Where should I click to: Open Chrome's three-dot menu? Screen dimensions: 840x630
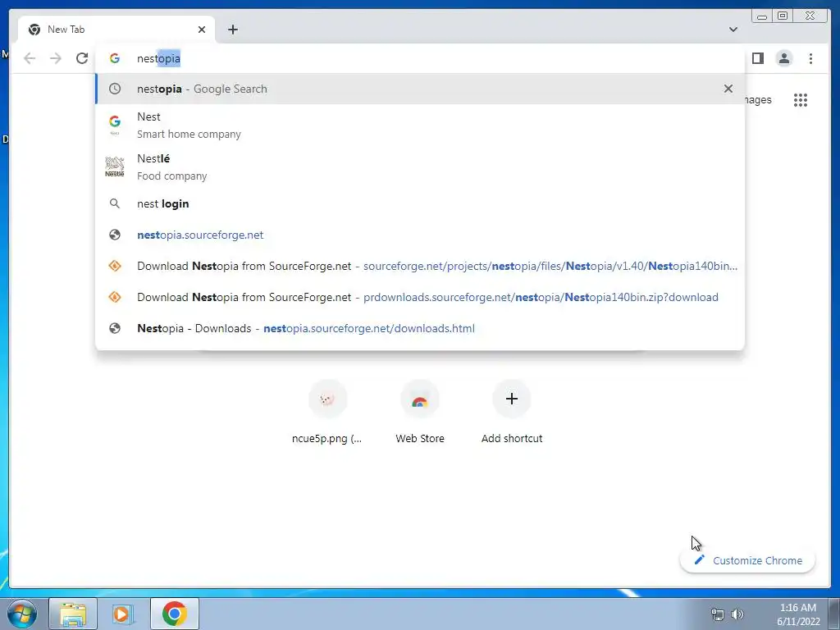click(x=810, y=58)
